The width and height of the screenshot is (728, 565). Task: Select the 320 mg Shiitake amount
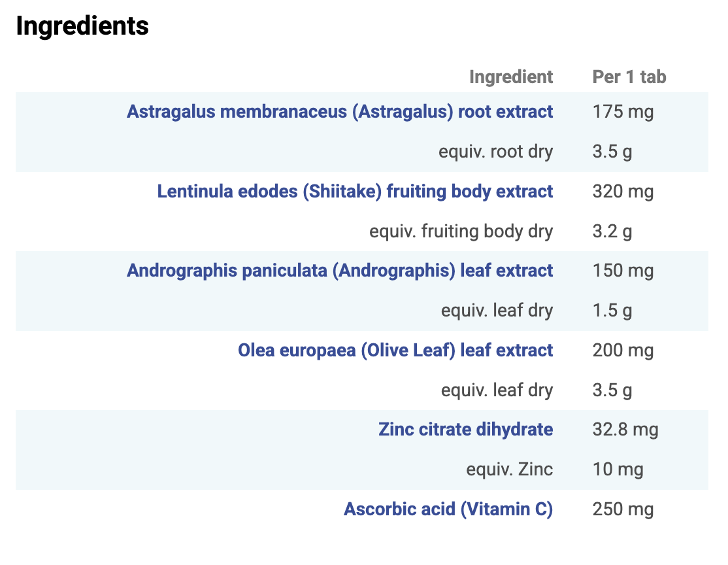[623, 192]
